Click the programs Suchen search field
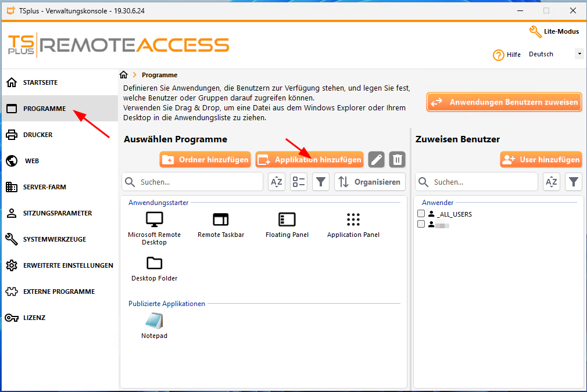The height and width of the screenshot is (392, 587). [192, 182]
